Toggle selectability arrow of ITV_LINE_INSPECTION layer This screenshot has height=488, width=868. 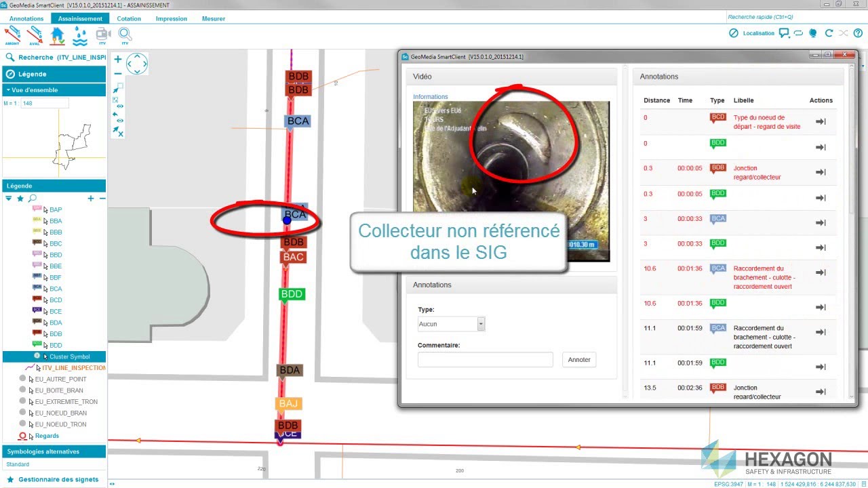pos(38,367)
